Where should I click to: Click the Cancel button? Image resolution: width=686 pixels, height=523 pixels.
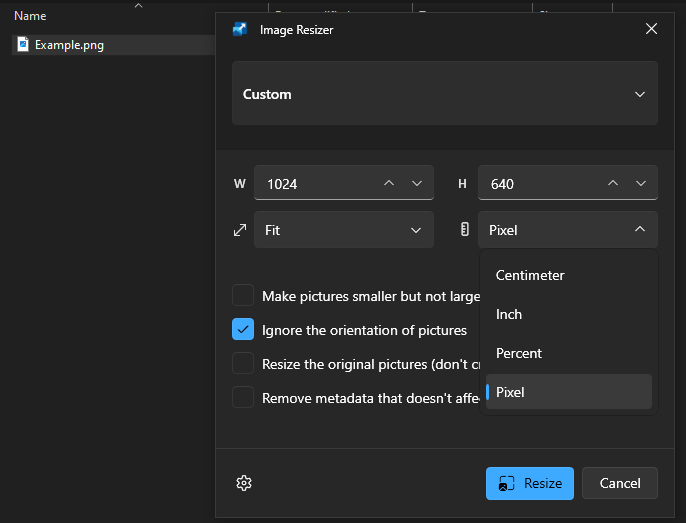[x=620, y=483]
